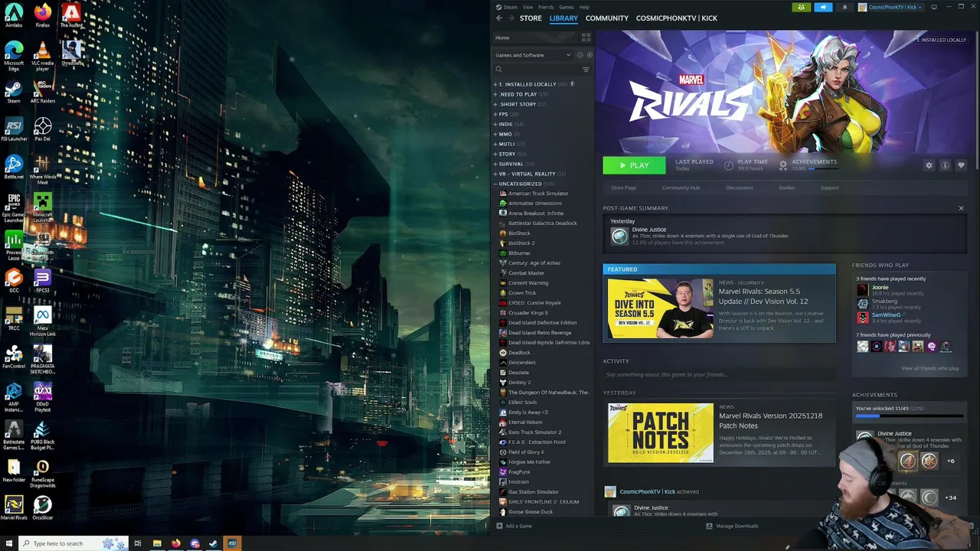Open the COMMUNITY tab
This screenshot has width=980, height=551.
[606, 18]
